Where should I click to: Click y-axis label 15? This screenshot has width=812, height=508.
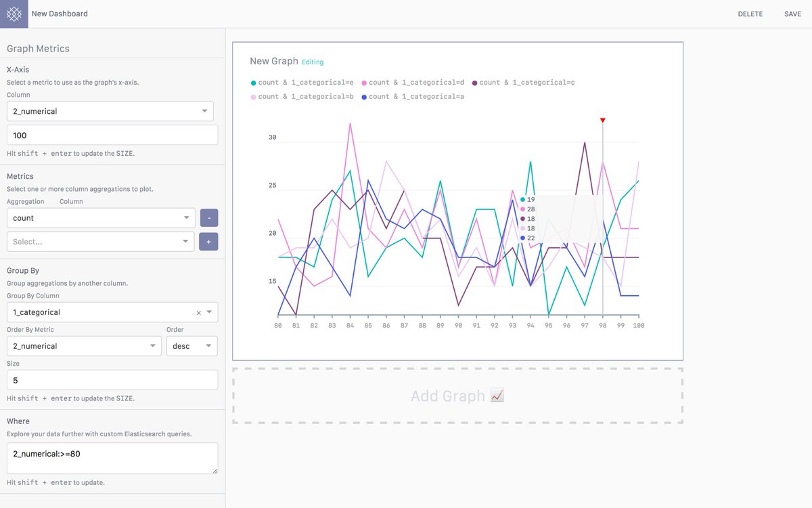tap(273, 281)
